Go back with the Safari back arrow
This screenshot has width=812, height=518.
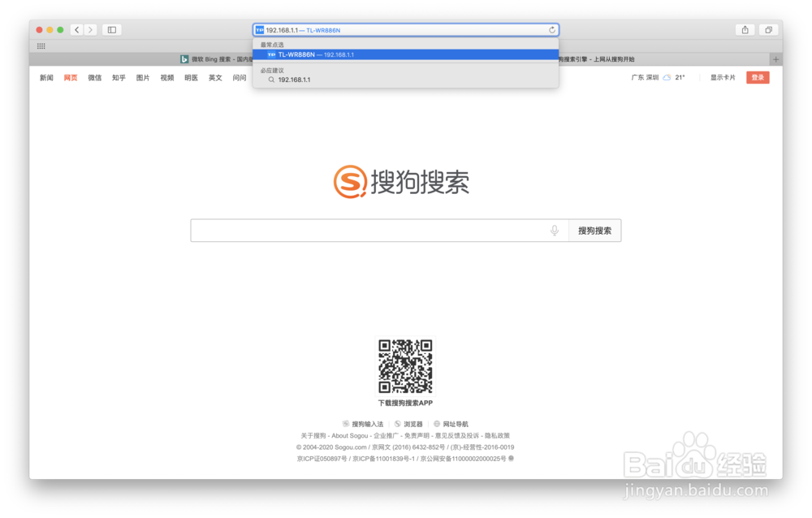click(77, 30)
